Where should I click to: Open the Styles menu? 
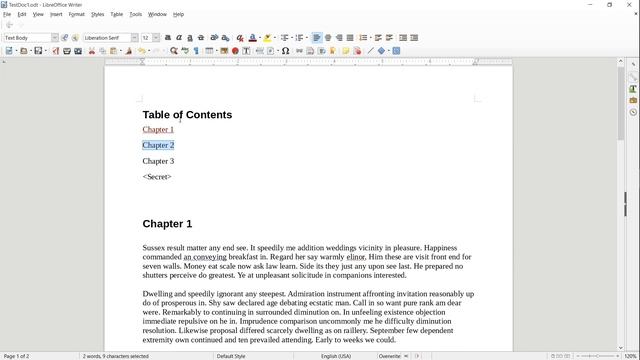[97, 14]
